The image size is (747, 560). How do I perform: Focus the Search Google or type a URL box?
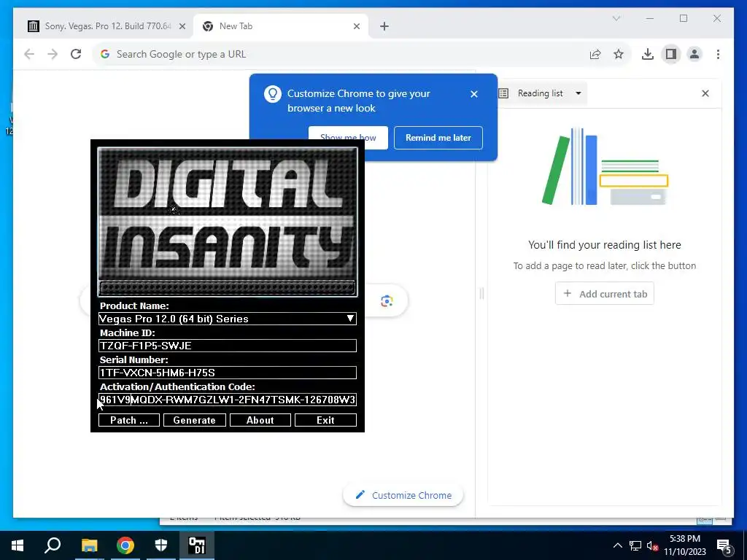(338, 54)
